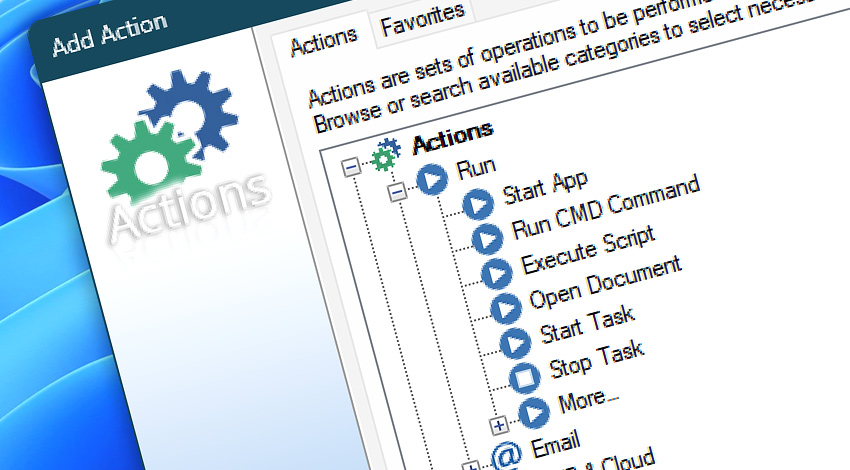
Task: Select the Run CMD Command action
Action: click(x=606, y=207)
